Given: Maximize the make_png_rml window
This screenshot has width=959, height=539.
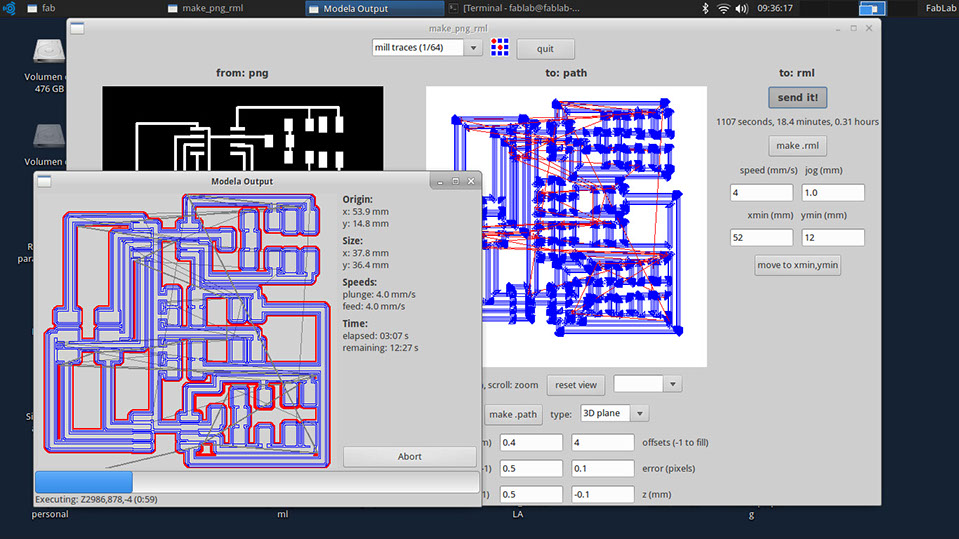Looking at the screenshot, I should click(854, 28).
